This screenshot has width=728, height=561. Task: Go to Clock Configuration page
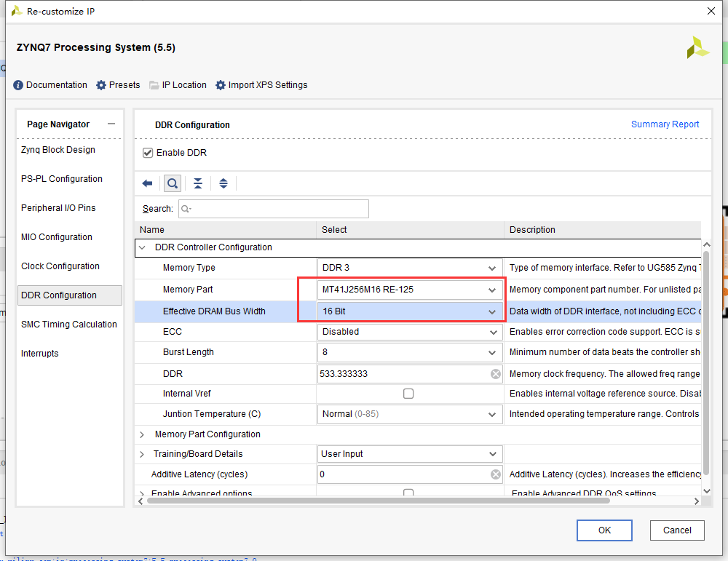pos(60,266)
